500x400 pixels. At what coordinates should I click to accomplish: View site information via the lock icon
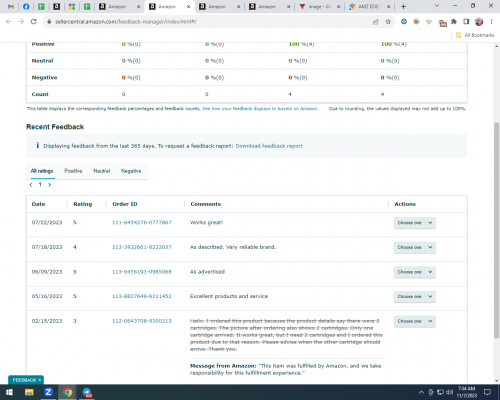pos(49,22)
